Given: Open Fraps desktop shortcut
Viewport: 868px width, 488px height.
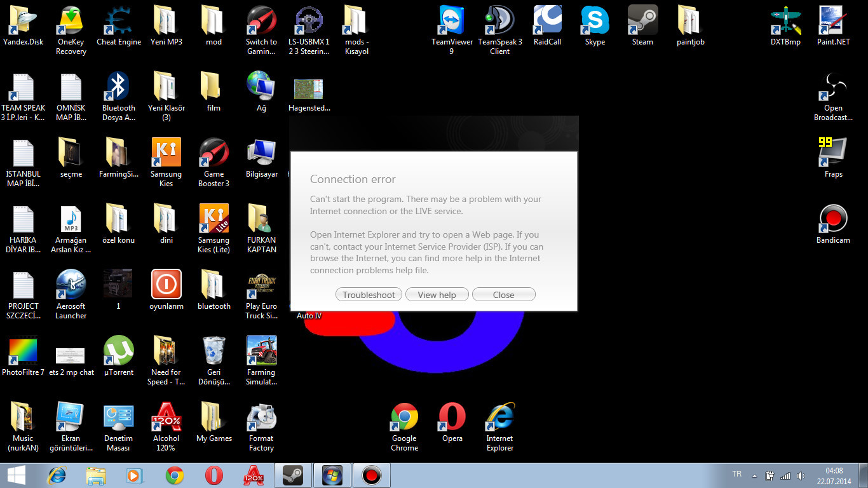Looking at the screenshot, I should click(833, 159).
